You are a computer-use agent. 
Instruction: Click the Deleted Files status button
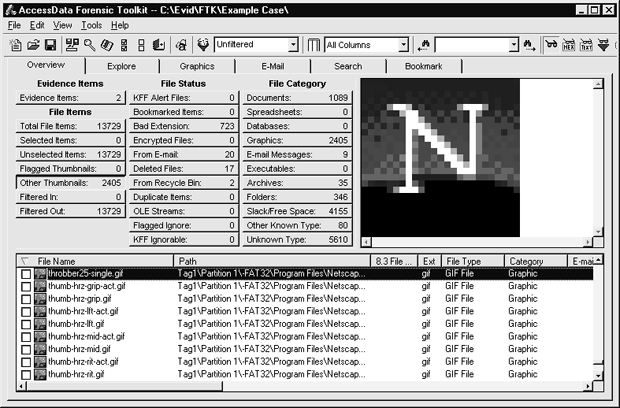click(185, 169)
